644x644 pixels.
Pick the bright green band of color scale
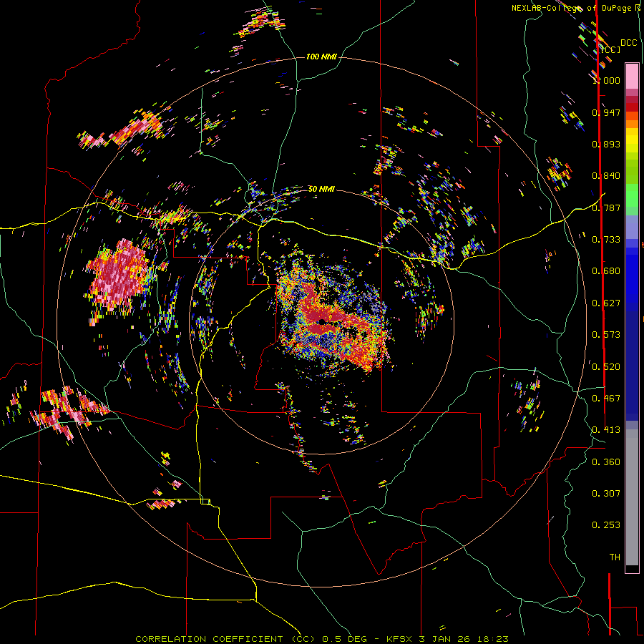[632, 195]
